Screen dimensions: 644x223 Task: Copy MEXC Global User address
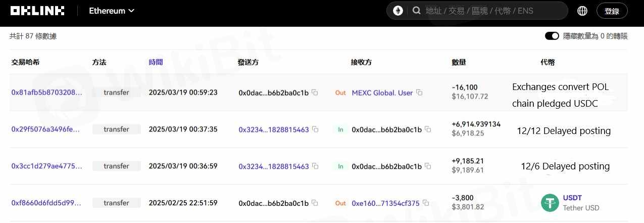pos(419,93)
